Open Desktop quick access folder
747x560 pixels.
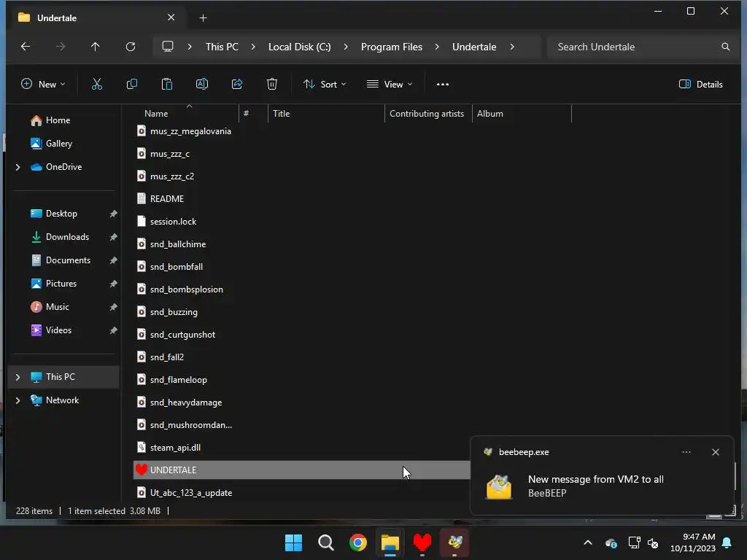[x=54, y=214]
